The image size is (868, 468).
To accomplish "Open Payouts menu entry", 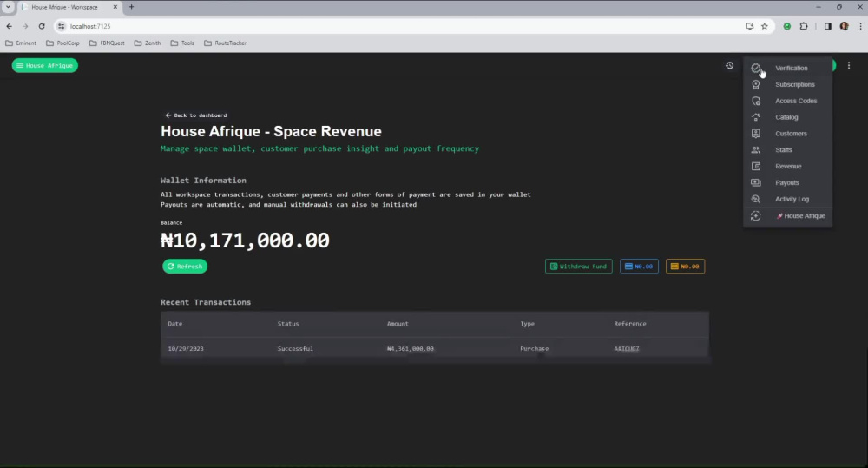I will tap(787, 182).
